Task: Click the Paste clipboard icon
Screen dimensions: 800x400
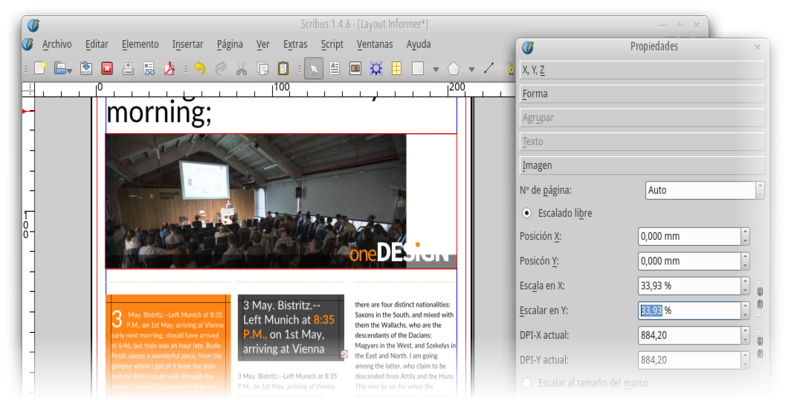Action: [283, 68]
